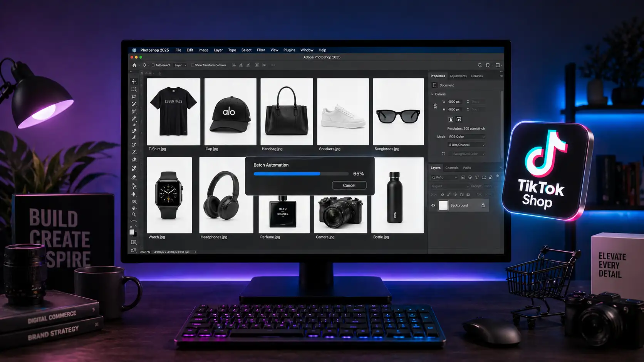This screenshot has width=644, height=362.
Task: Filter layers by shape layers icon
Action: click(484, 177)
